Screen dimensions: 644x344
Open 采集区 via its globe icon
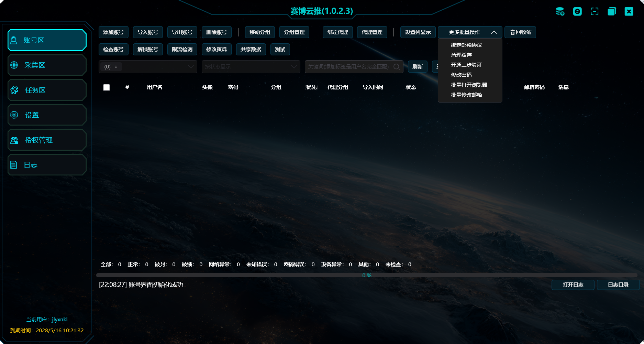14,65
